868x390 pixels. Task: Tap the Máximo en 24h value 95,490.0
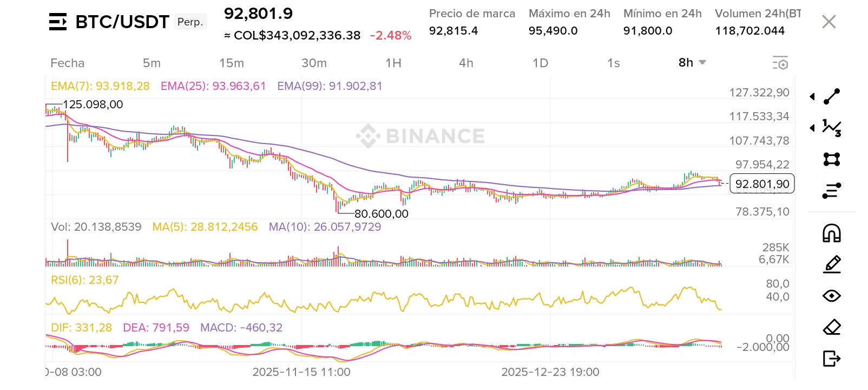point(553,31)
